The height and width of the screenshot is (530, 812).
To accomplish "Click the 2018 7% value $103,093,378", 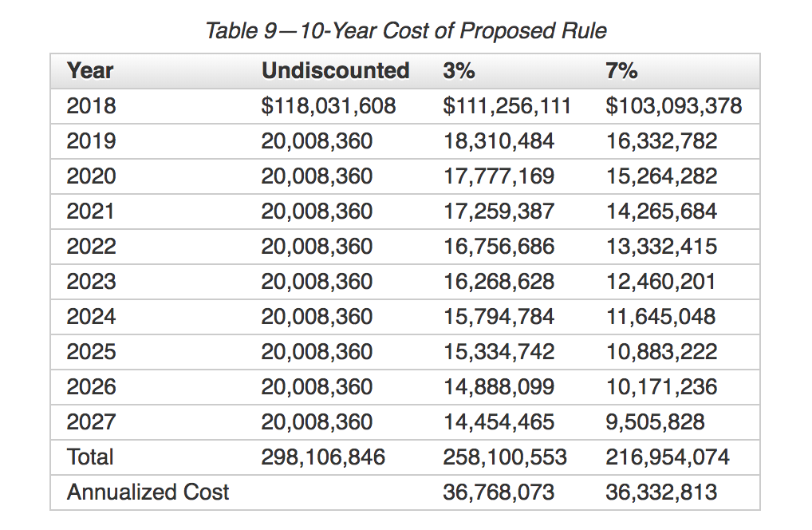I will coord(674,106).
